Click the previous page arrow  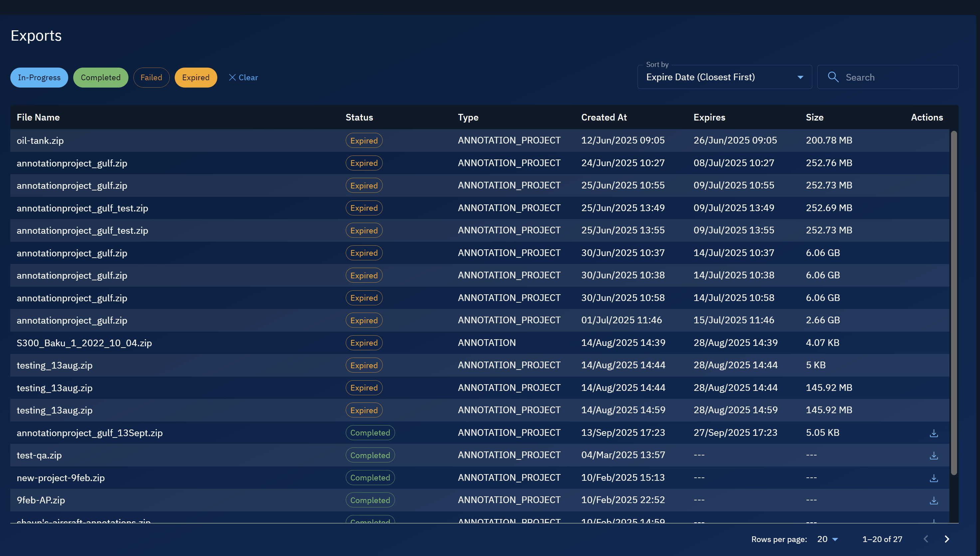[925, 539]
